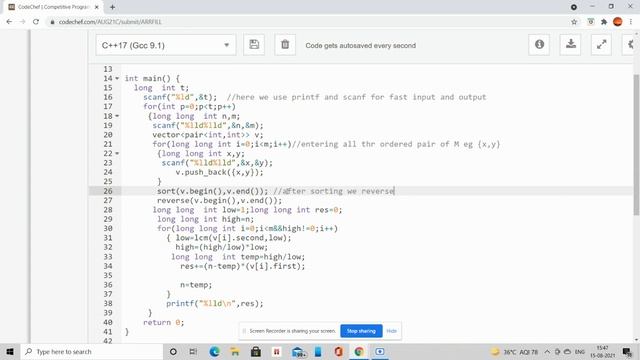Open ENG language input indicator
640x360 pixels.
tap(580, 351)
